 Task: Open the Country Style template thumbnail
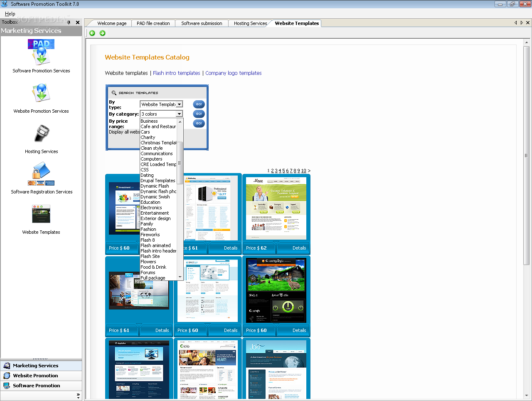pos(276,290)
